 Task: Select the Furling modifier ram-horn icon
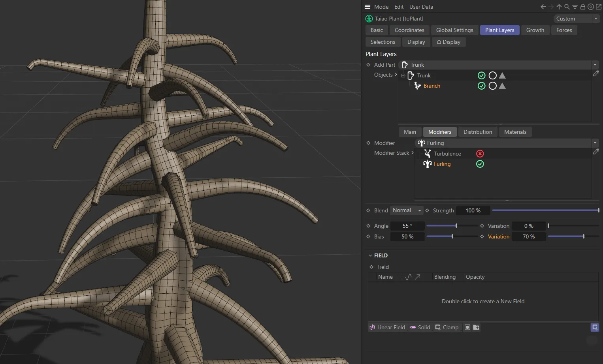428,164
